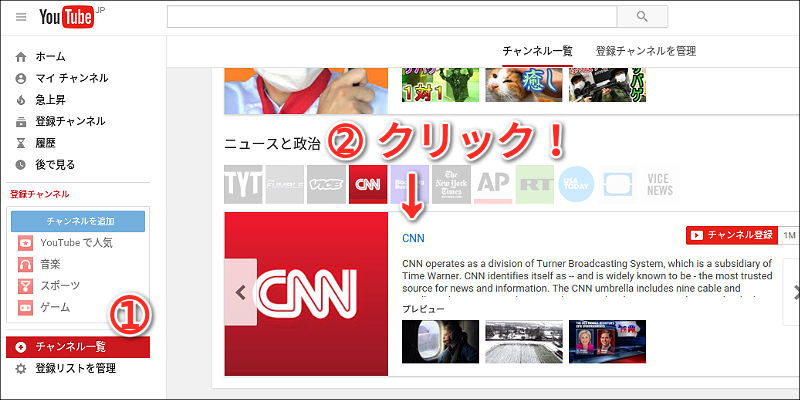
Task: Select the チャンネル一覧 tab
Action: (537, 51)
